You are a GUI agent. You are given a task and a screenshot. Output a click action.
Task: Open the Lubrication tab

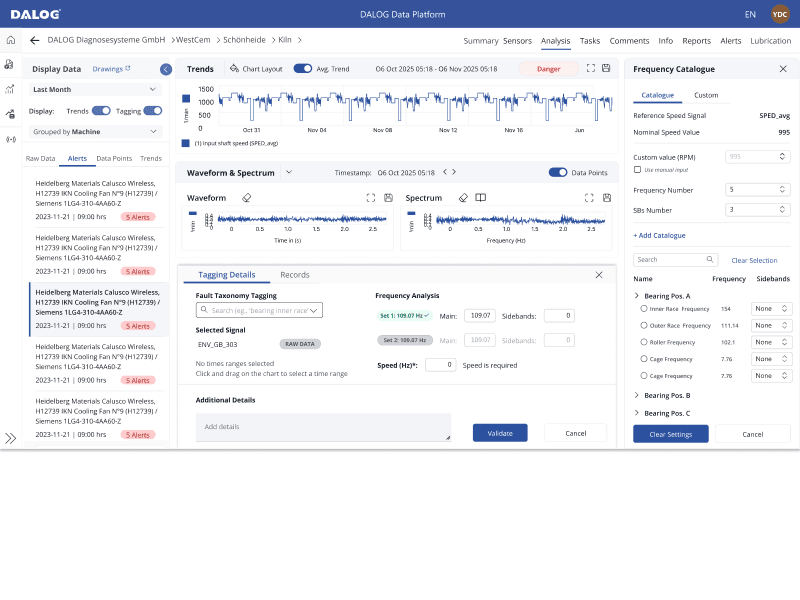coord(770,41)
